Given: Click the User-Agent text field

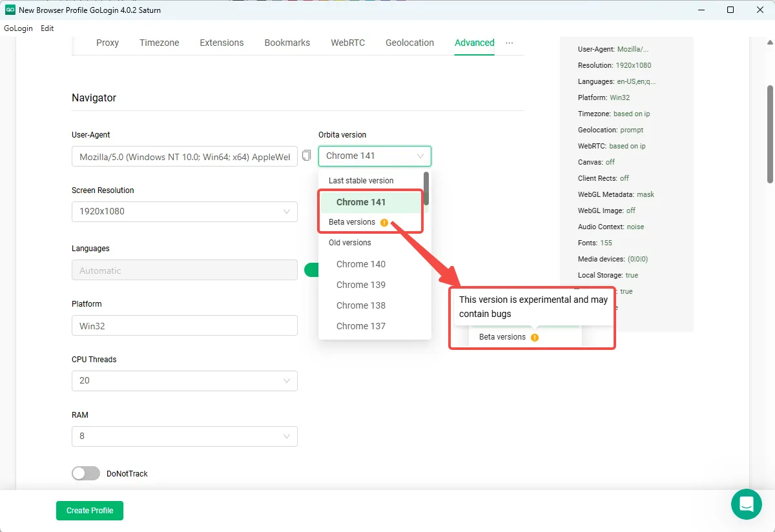Looking at the screenshot, I should point(184,157).
